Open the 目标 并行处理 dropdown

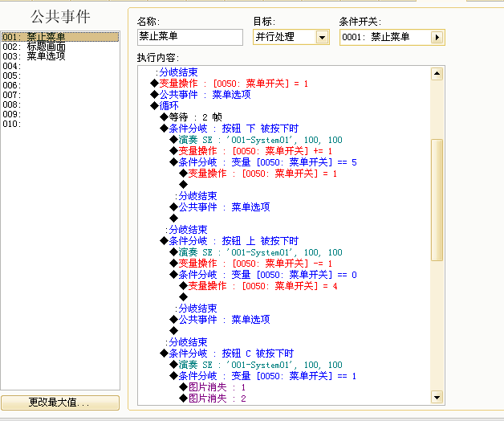pyautogui.click(x=322, y=37)
